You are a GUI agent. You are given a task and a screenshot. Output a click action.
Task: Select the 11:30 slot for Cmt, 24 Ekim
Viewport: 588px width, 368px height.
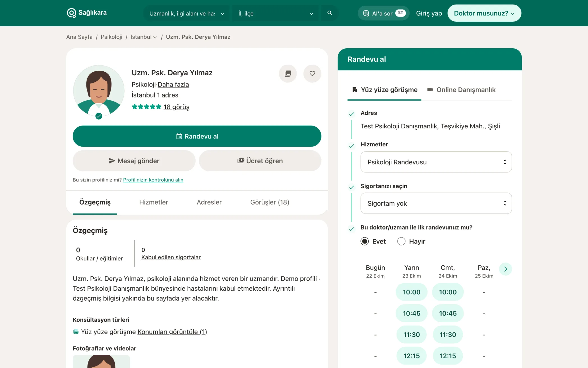(x=448, y=335)
